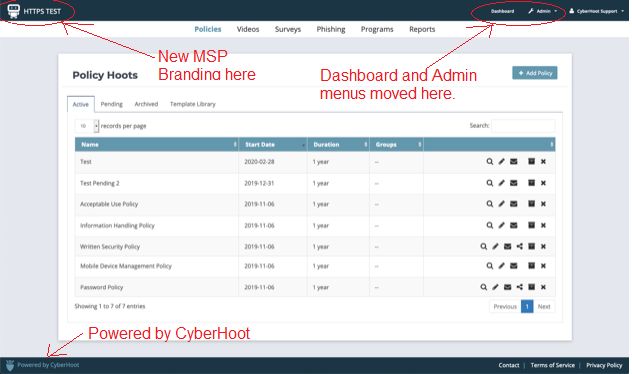This screenshot has width=632, height=374.
Task: Go to the Videos section
Action: click(248, 29)
